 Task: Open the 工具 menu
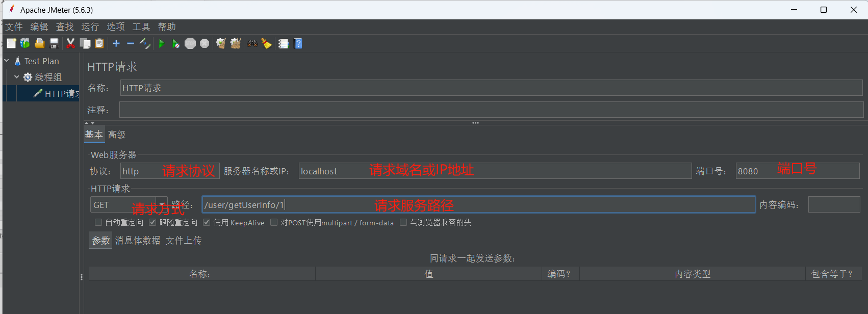coord(141,27)
